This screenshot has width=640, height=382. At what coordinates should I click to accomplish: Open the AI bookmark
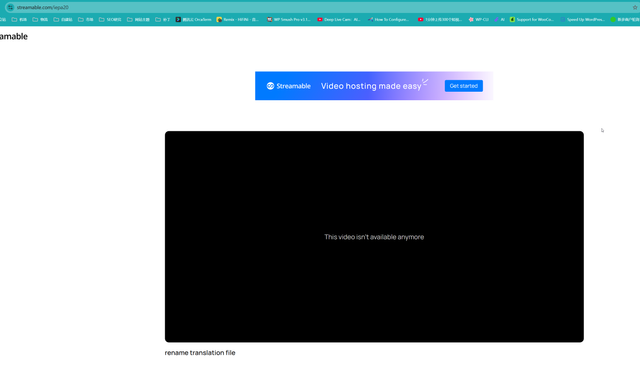point(500,20)
